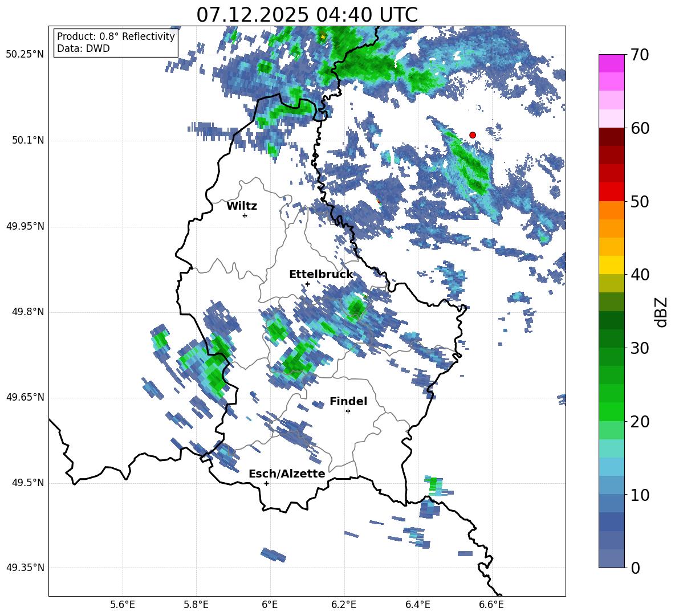The height and width of the screenshot is (616, 675).
Task: Click the green radar echo northeast of Ettelbruck
Action: tap(356, 308)
